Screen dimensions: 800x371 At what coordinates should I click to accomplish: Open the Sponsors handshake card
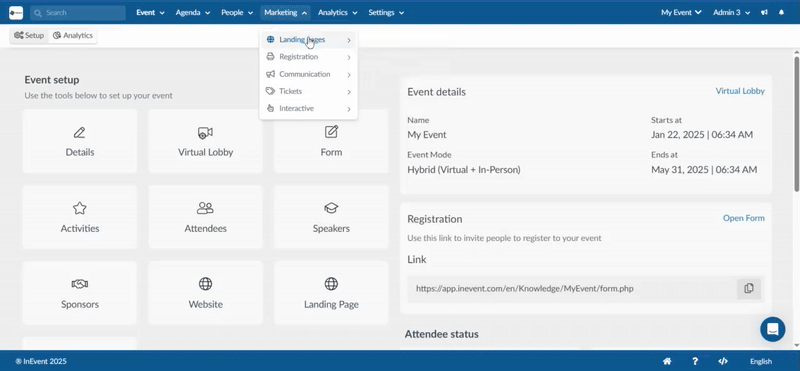(x=80, y=293)
